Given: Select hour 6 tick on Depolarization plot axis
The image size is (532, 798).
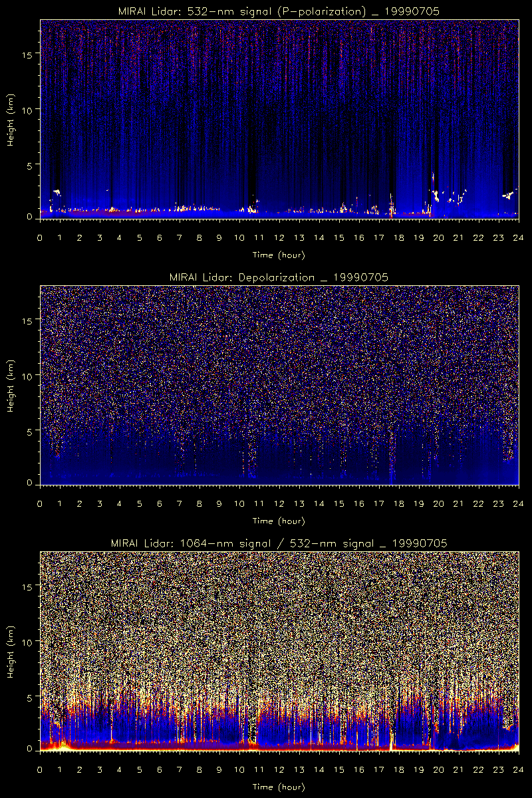Looking at the screenshot, I should pyautogui.click(x=159, y=503).
